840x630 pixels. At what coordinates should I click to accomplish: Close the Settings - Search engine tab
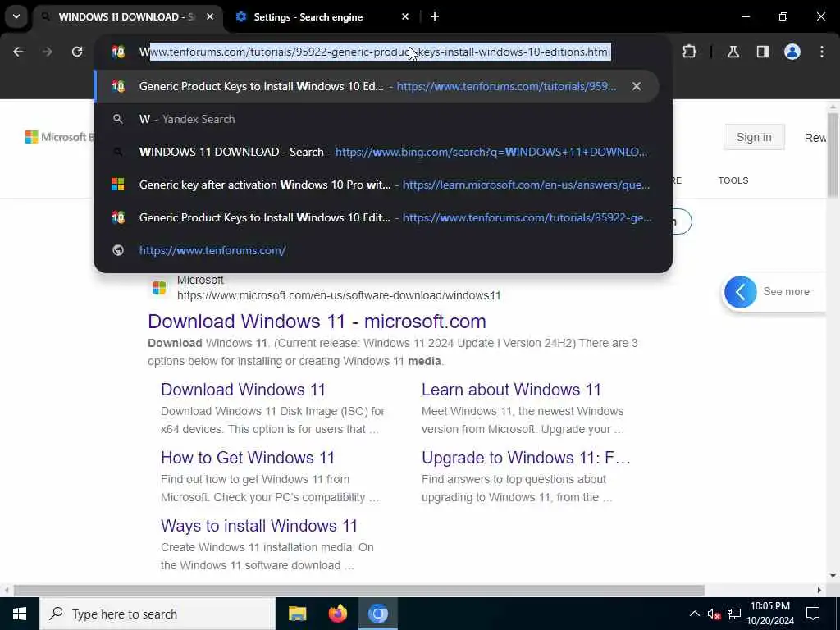point(405,16)
